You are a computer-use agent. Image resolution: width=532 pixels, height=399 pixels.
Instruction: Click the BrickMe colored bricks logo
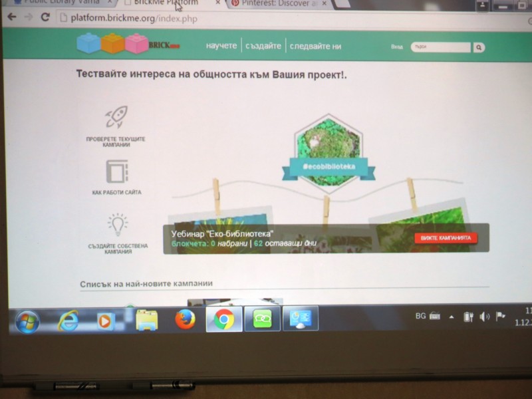(112, 44)
